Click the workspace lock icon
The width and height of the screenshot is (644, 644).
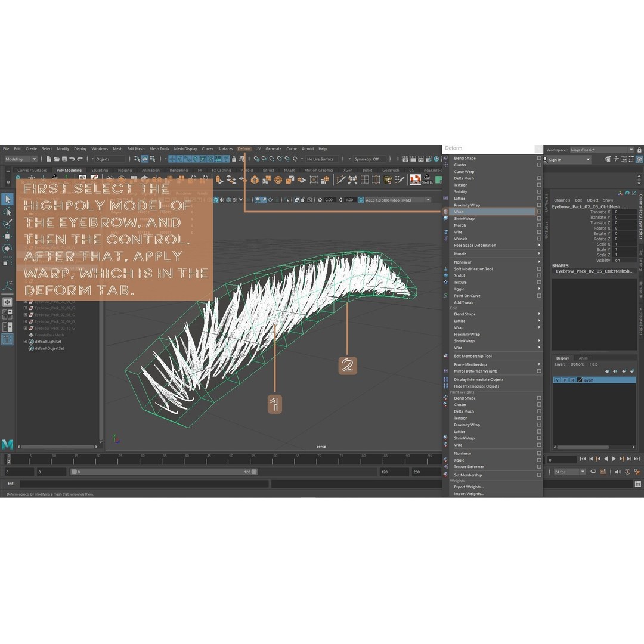tap(639, 150)
